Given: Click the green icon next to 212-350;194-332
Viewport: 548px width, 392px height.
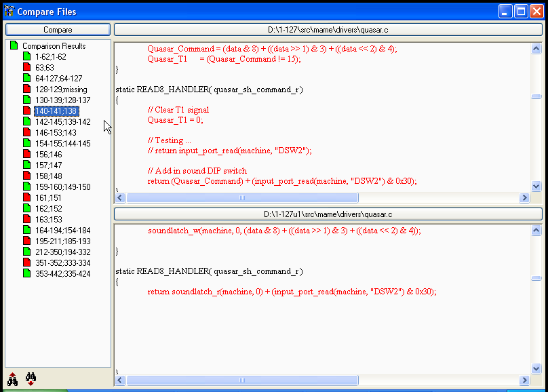Looking at the screenshot, I should (27, 252).
